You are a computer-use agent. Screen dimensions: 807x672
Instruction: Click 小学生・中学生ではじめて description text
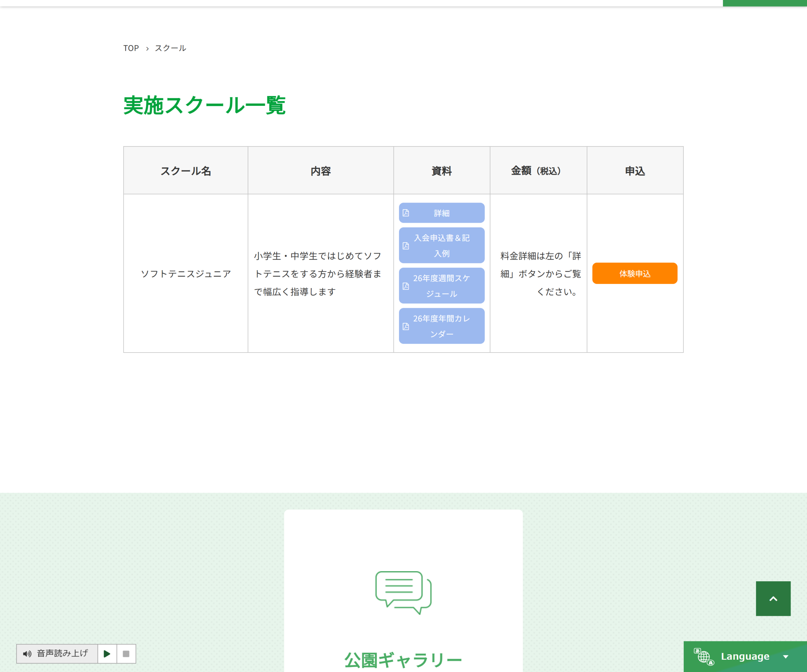318,273
